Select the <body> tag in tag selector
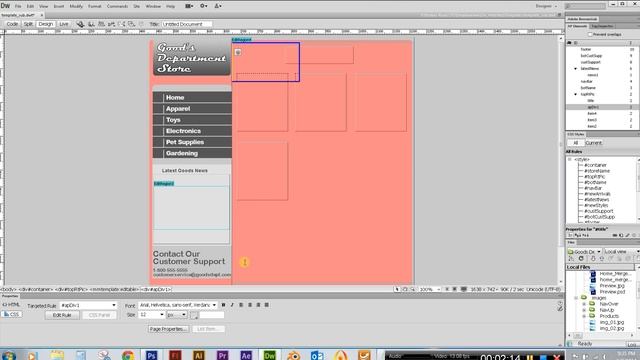Image resolution: width=640 pixels, height=360 pixels. [x=8, y=289]
